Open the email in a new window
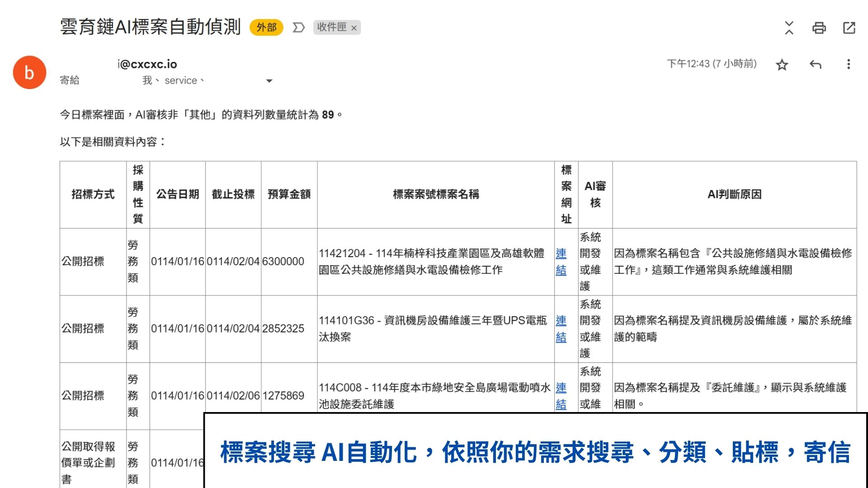This screenshot has width=868, height=488. point(849,28)
